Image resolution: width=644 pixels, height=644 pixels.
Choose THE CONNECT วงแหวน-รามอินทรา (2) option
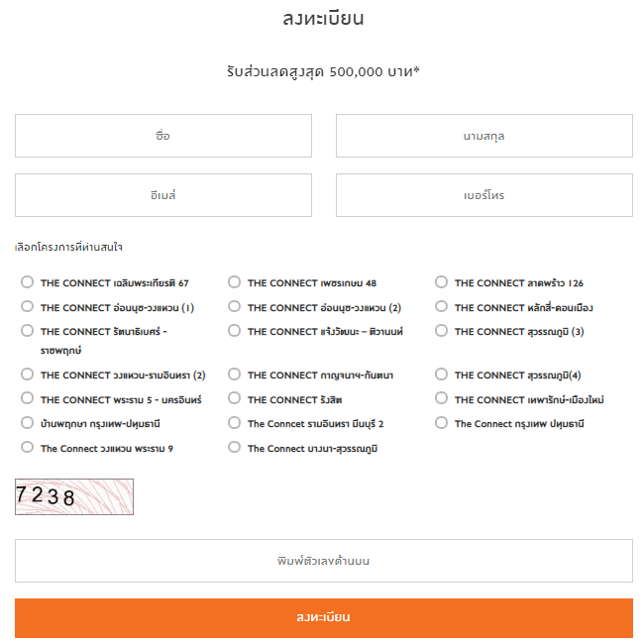[x=28, y=375]
